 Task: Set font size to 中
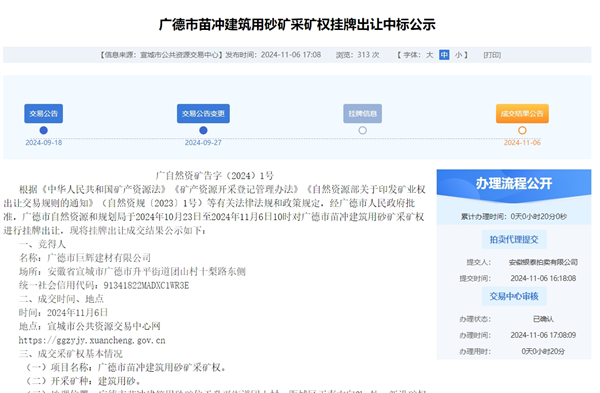[444, 55]
